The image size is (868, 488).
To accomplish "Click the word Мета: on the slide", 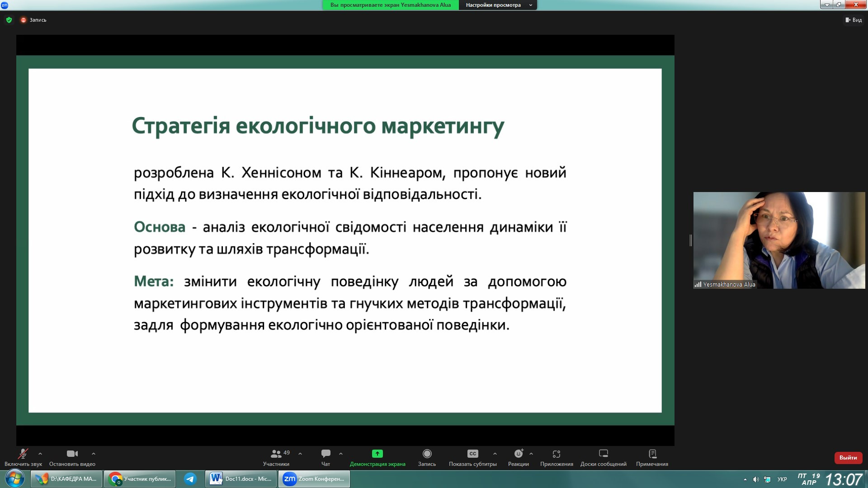I will (154, 282).
